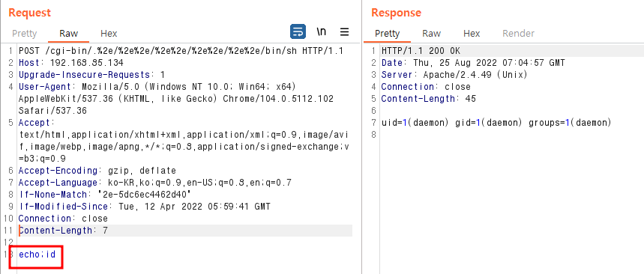Open the Request panel hamburger menu
Viewport: 644px width, 274px height.
tap(345, 31)
